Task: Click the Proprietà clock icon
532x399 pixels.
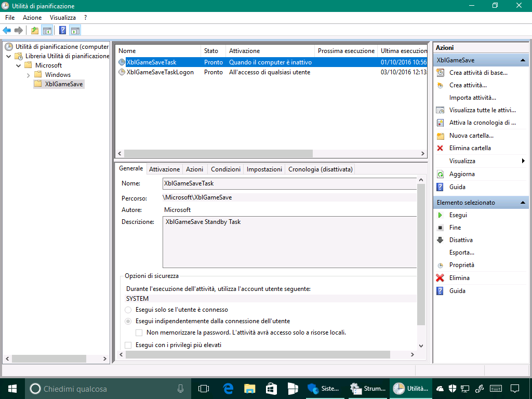Action: pos(440,265)
